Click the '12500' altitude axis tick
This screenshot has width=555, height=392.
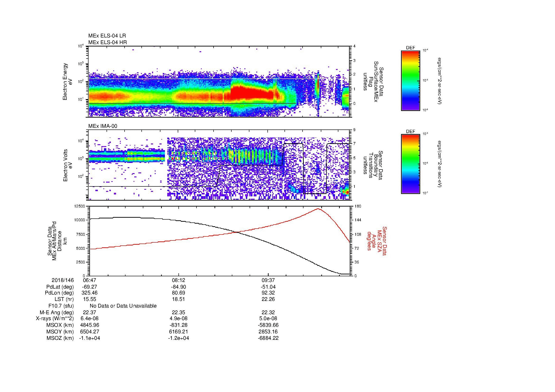[80, 206]
